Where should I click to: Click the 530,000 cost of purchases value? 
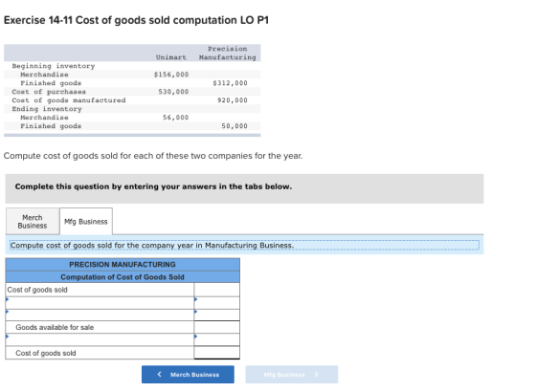[x=173, y=92]
